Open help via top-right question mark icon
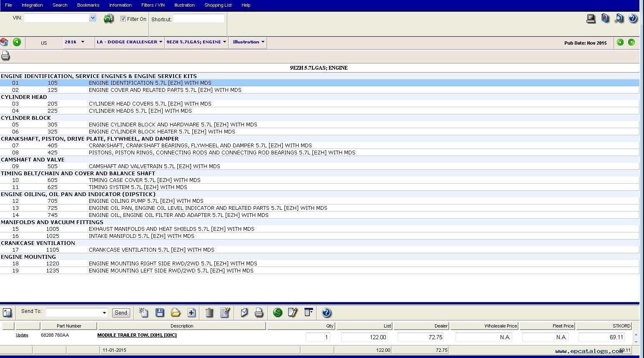Screen dimensions: 644x358 click(x=633, y=18)
